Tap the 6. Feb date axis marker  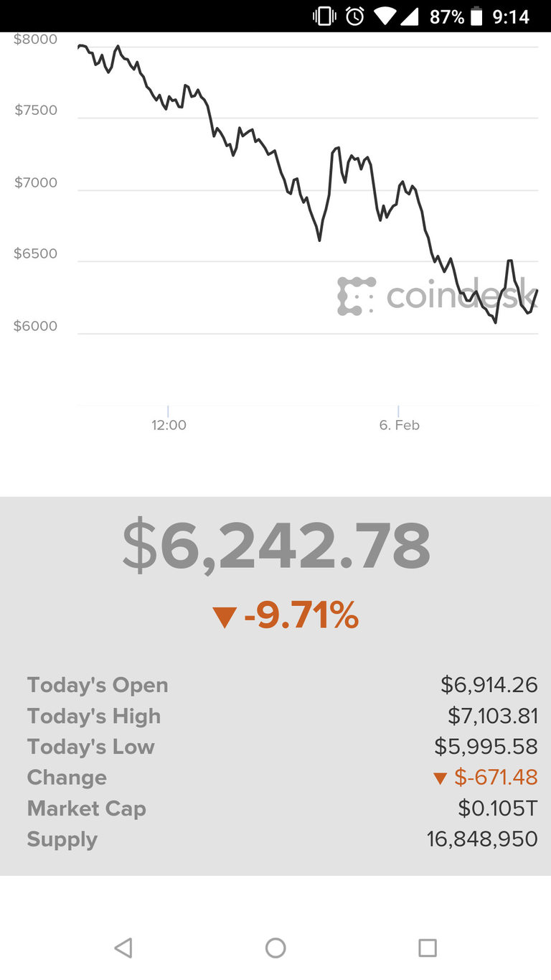click(x=399, y=425)
